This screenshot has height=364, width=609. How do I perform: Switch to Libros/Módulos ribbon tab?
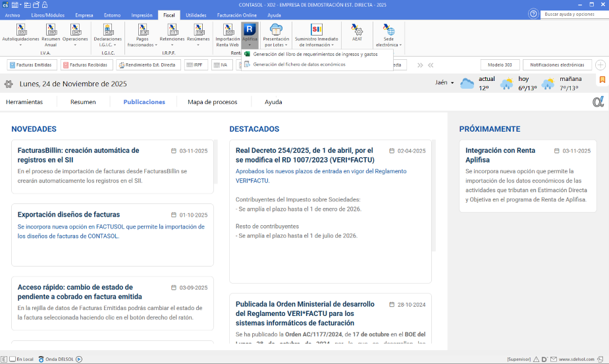48,15
